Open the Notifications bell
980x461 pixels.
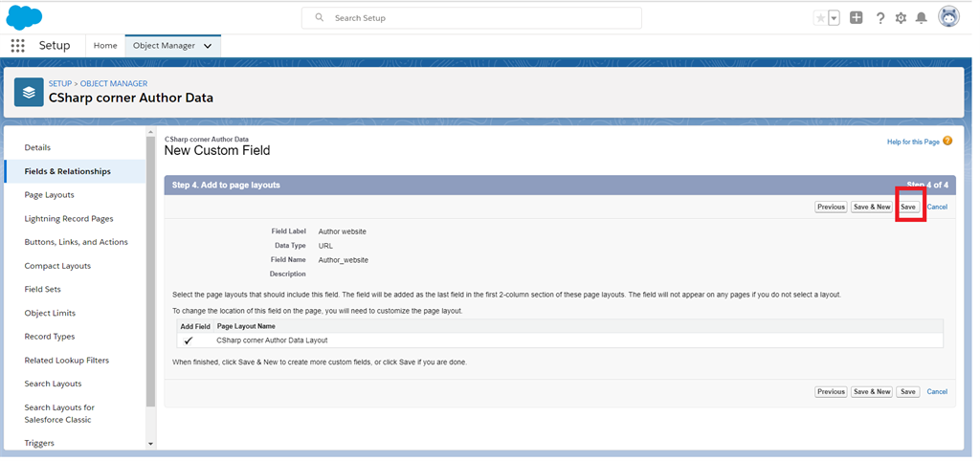[x=922, y=18]
